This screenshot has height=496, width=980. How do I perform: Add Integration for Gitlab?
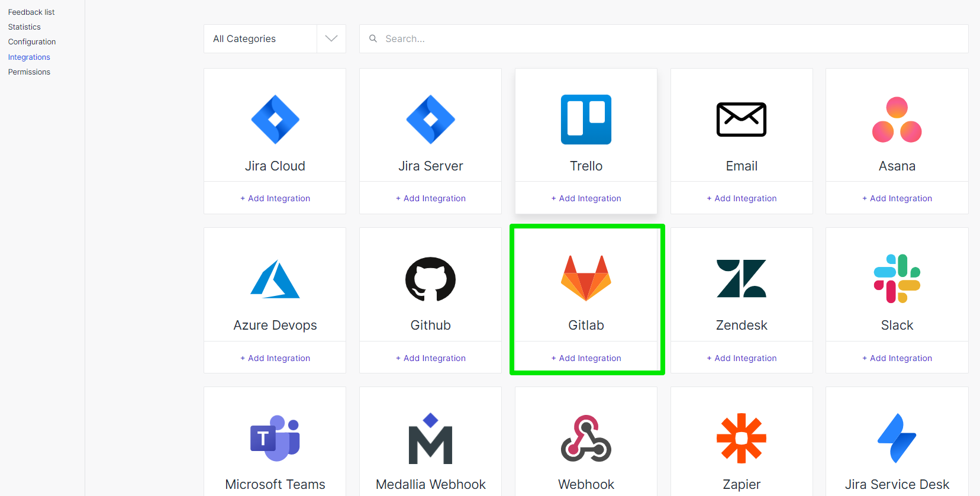point(586,358)
